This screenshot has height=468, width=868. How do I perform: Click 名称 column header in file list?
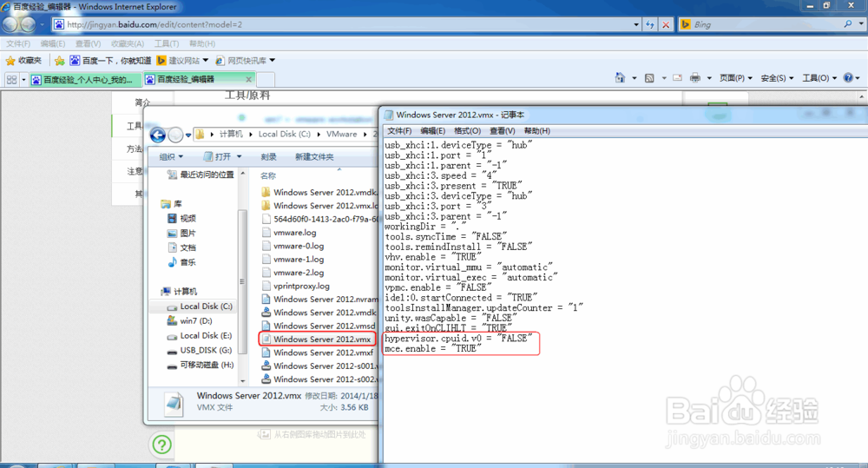(268, 175)
